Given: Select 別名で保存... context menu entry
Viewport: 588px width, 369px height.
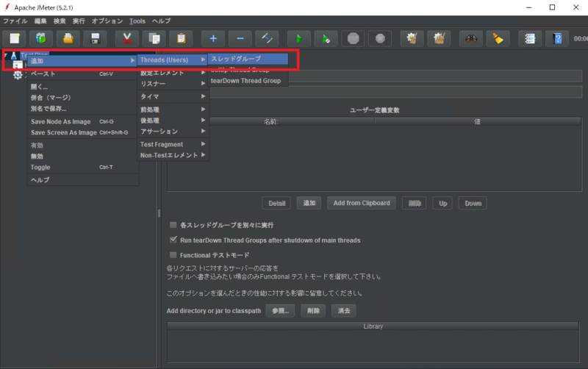Looking at the screenshot, I should coord(82,109).
